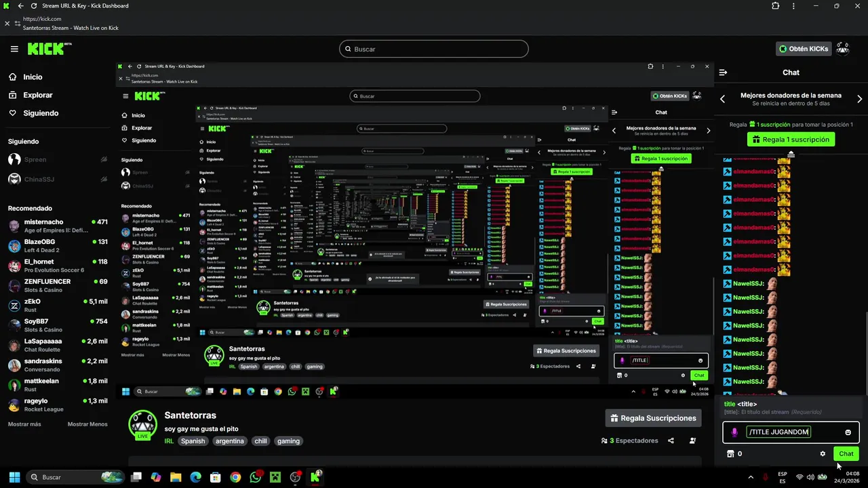Select the large Spanish tag below the streamer name

pyautogui.click(x=193, y=441)
